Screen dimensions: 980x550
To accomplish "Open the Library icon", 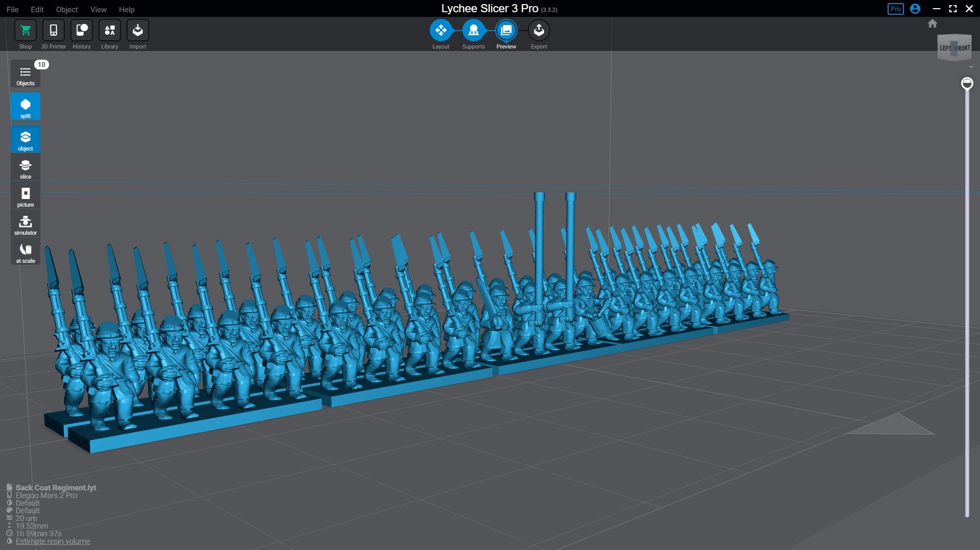I will (x=109, y=31).
